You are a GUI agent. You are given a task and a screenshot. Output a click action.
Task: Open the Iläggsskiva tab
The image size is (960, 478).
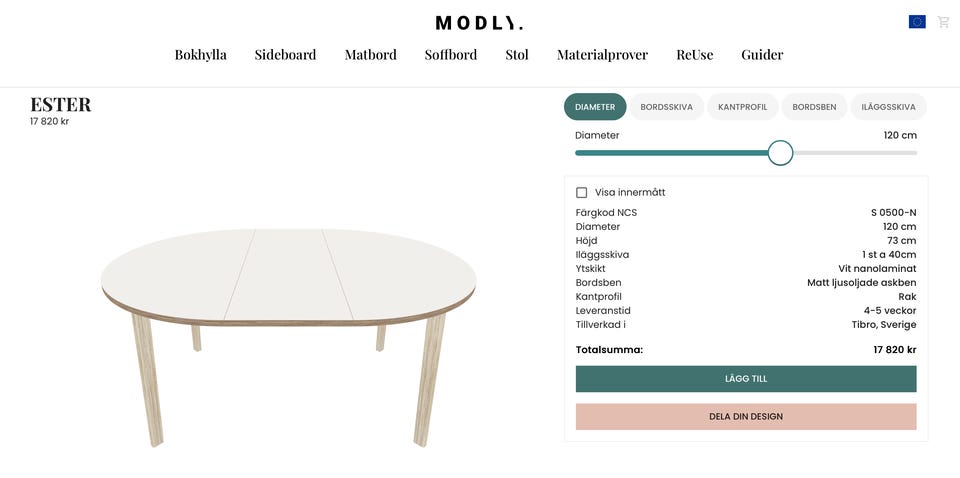[888, 107]
